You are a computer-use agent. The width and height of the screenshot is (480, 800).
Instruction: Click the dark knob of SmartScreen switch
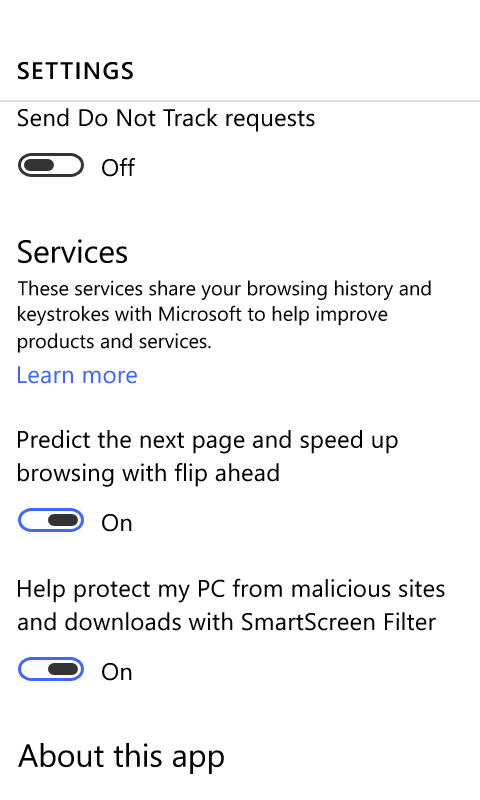pyautogui.click(x=63, y=669)
